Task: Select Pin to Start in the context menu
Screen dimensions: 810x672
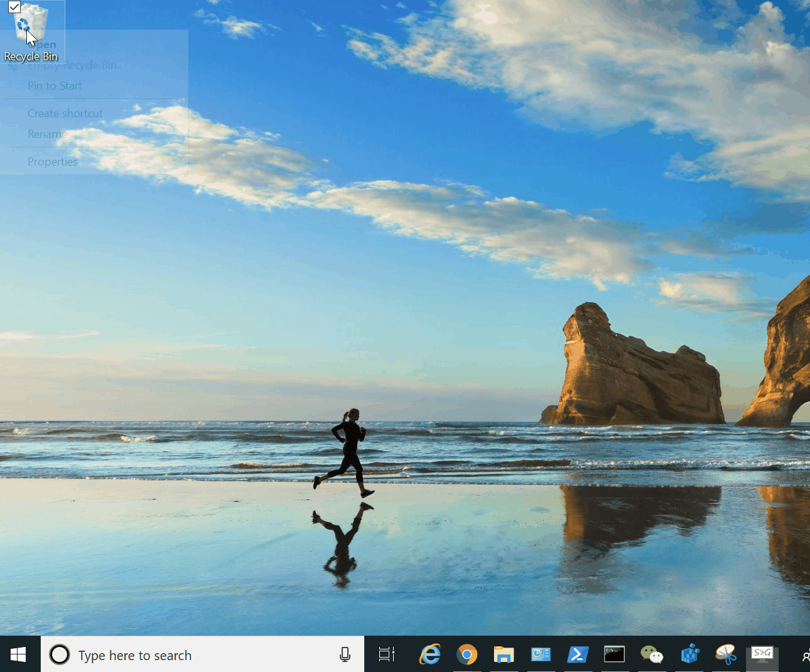Action: [55, 86]
